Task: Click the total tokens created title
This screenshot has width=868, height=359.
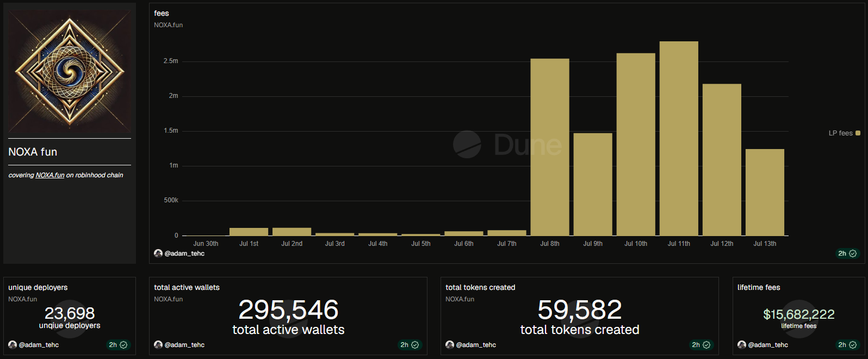Action: click(x=480, y=287)
